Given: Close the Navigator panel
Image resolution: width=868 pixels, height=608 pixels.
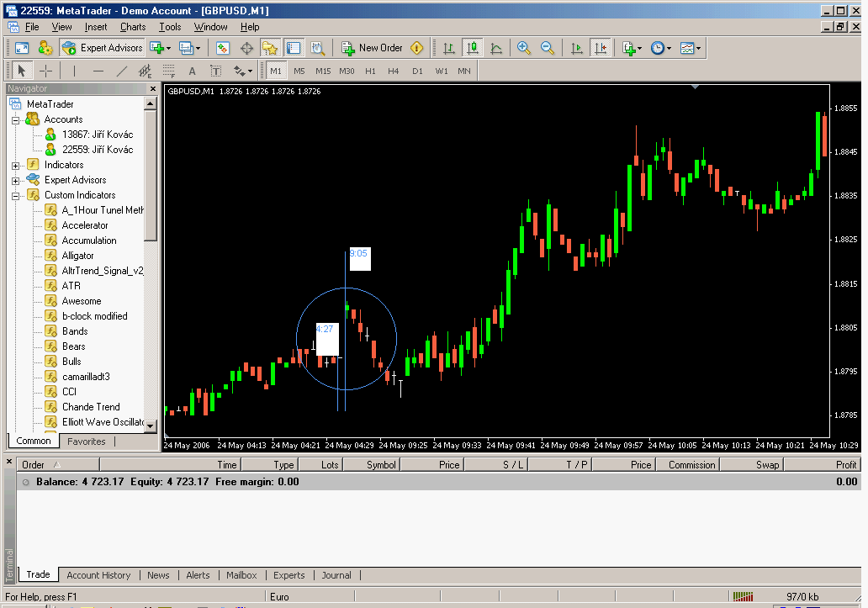Looking at the screenshot, I should click(x=153, y=88).
